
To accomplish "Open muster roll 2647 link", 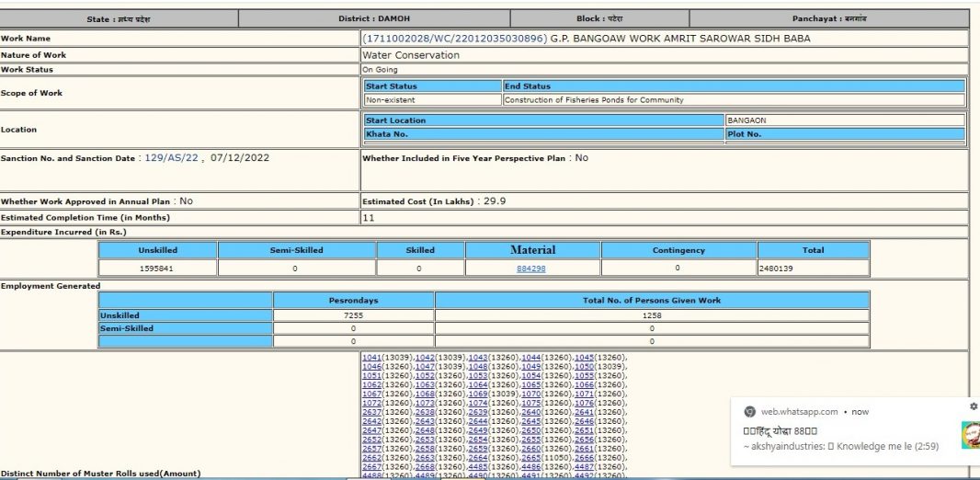I will click(371, 430).
